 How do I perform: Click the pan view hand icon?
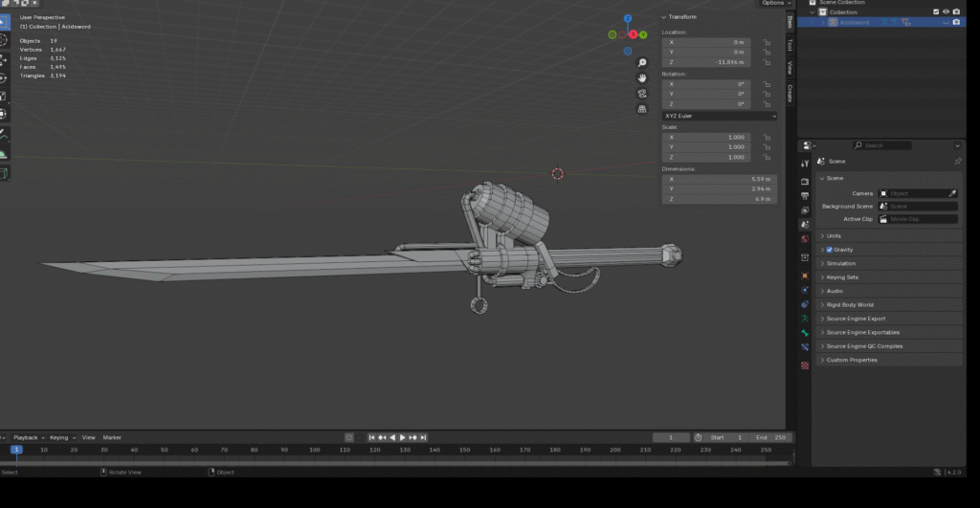[x=642, y=77]
